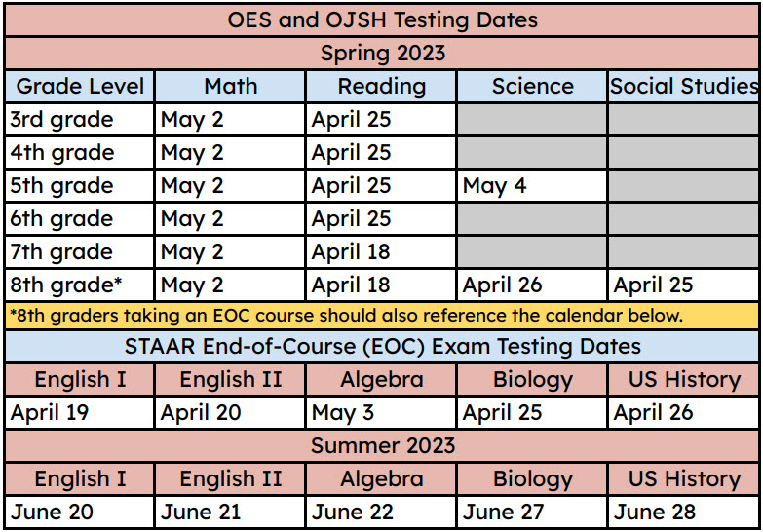763x532 pixels.
Task: Select the summer English I June 20 cell
Action: [x=80, y=513]
